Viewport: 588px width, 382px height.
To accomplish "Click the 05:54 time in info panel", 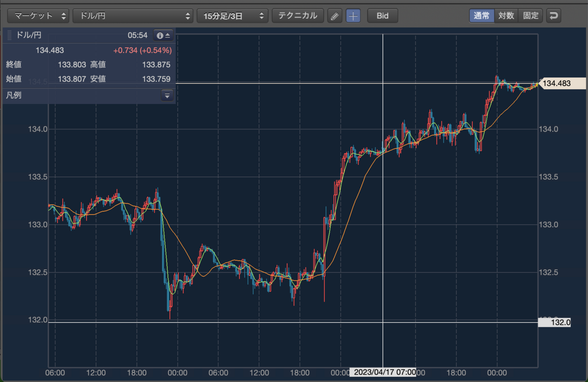I will tap(138, 35).
